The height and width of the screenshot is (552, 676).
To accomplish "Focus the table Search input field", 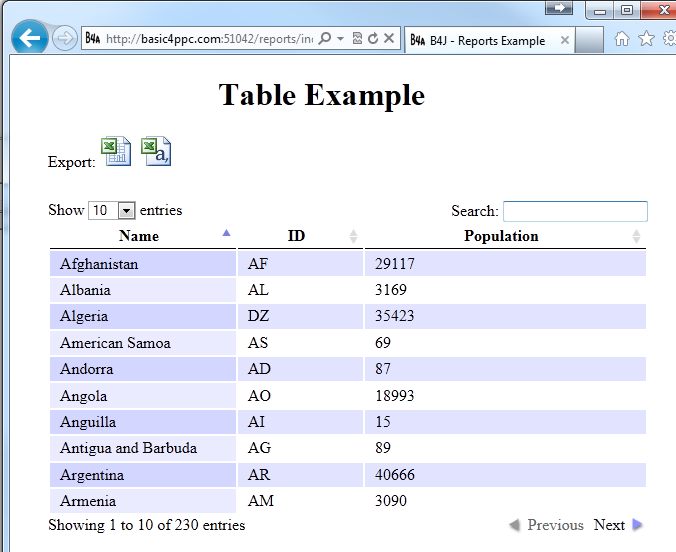I will pos(575,211).
